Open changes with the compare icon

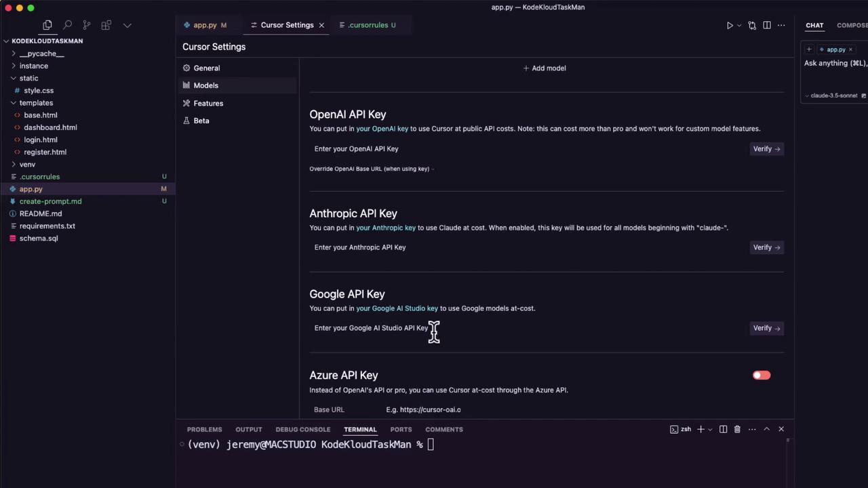[752, 25]
